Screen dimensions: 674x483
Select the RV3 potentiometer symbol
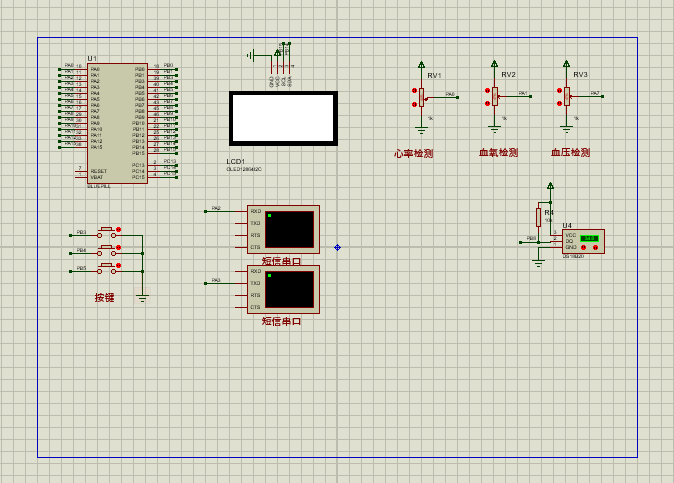(x=567, y=97)
